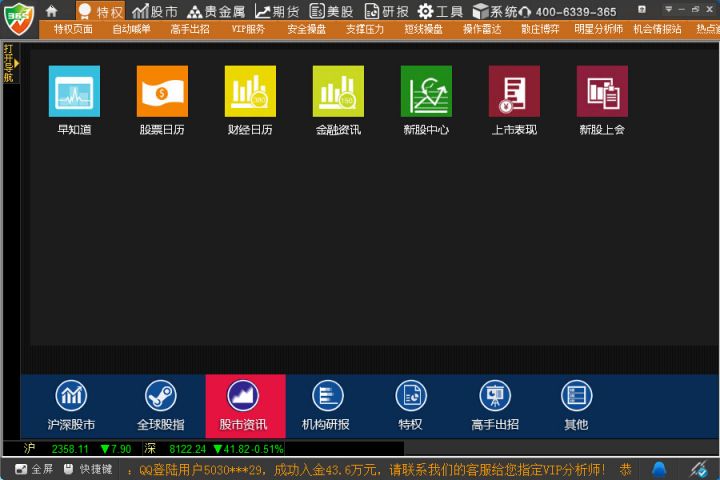Screen dimensions: 720x480
Task: Open the 其他 category at bottom
Action: click(x=576, y=406)
